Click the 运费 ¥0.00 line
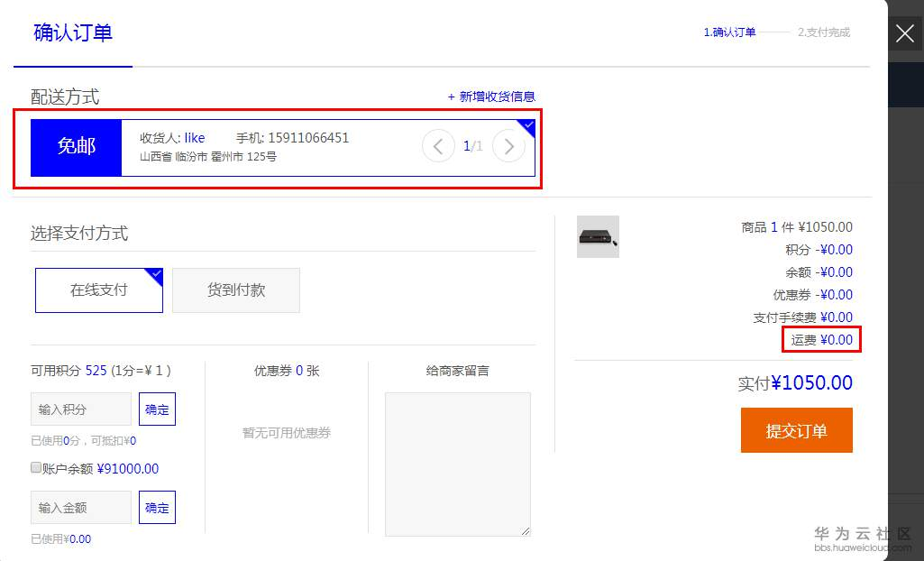Screen dimensions: 924x561 point(821,340)
